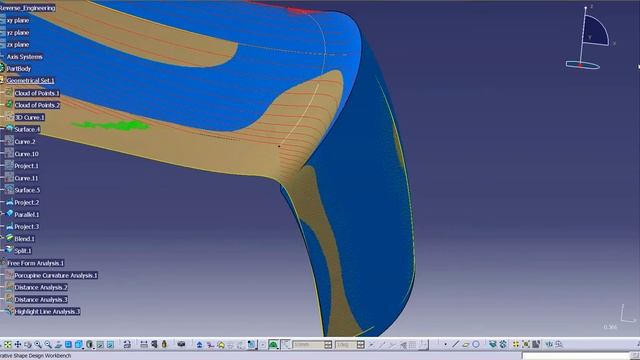
Task: Select Project.2 in the tree
Action: (27, 202)
